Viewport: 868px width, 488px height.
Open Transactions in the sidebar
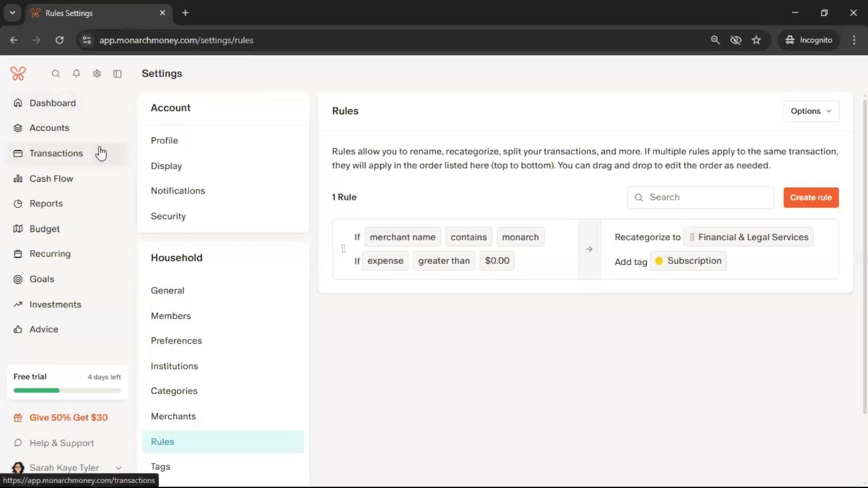pyautogui.click(x=56, y=153)
